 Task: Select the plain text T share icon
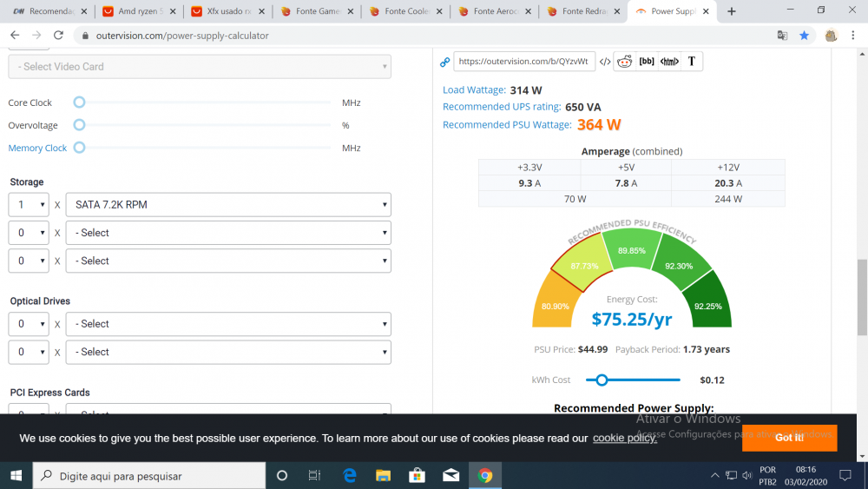coord(692,62)
